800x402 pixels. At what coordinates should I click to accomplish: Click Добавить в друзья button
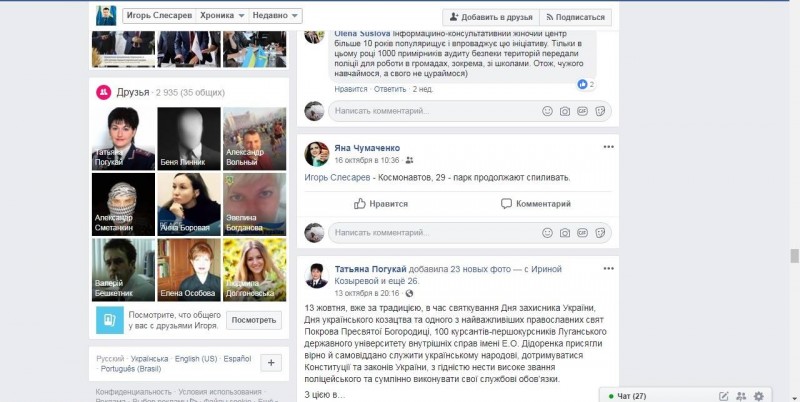(x=491, y=17)
